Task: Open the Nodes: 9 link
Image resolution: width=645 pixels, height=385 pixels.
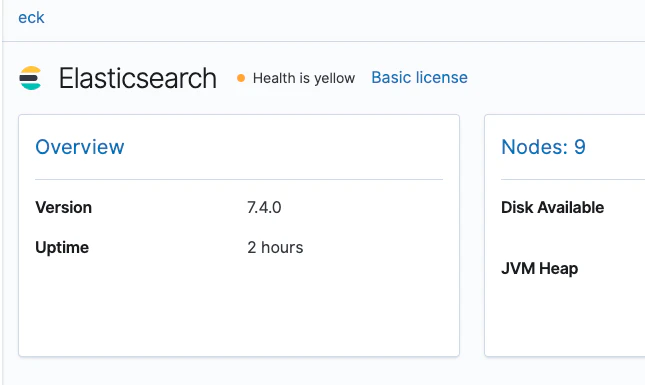Action: [543, 147]
